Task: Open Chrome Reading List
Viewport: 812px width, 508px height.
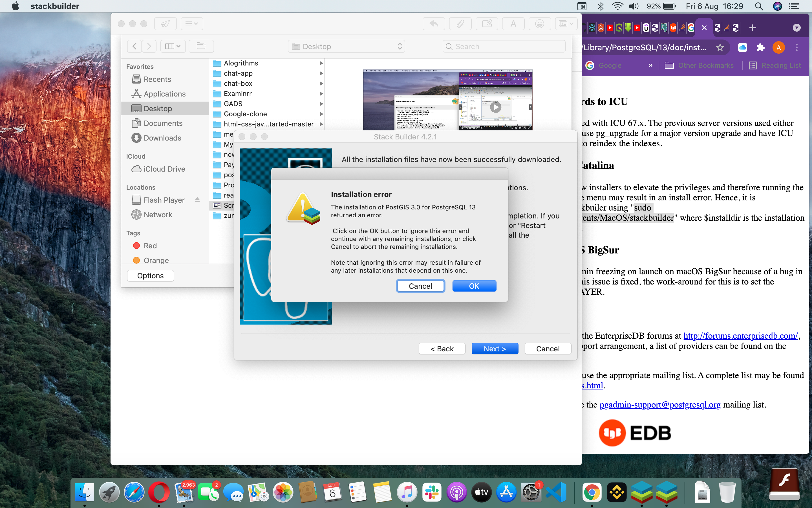Action: point(775,65)
